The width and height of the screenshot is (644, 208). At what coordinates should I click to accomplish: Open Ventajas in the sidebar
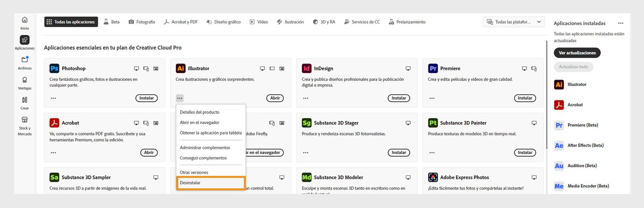click(25, 83)
